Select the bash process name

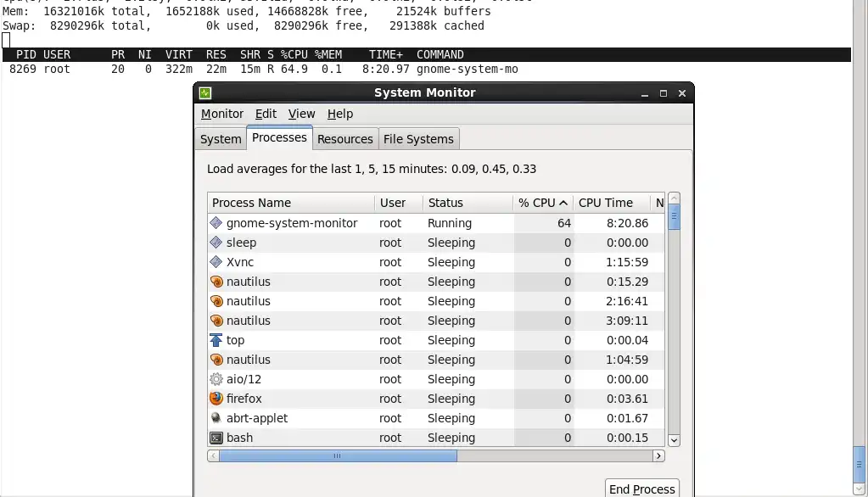click(239, 438)
